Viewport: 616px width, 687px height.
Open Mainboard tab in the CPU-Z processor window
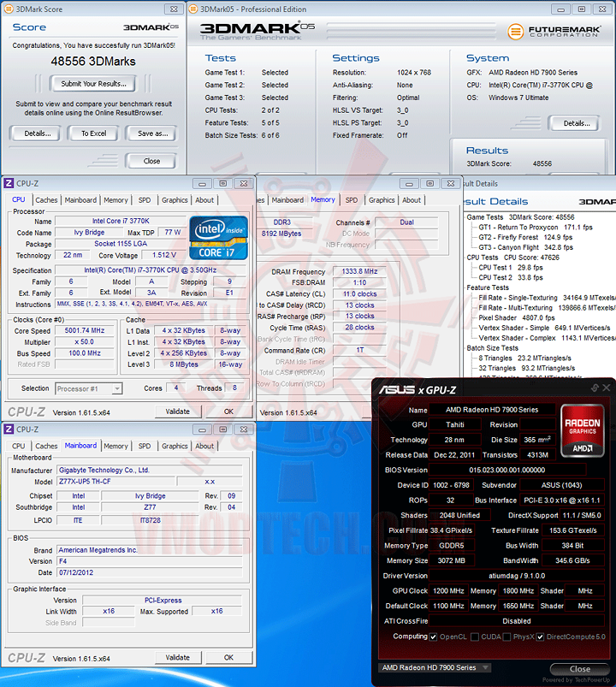click(80, 200)
